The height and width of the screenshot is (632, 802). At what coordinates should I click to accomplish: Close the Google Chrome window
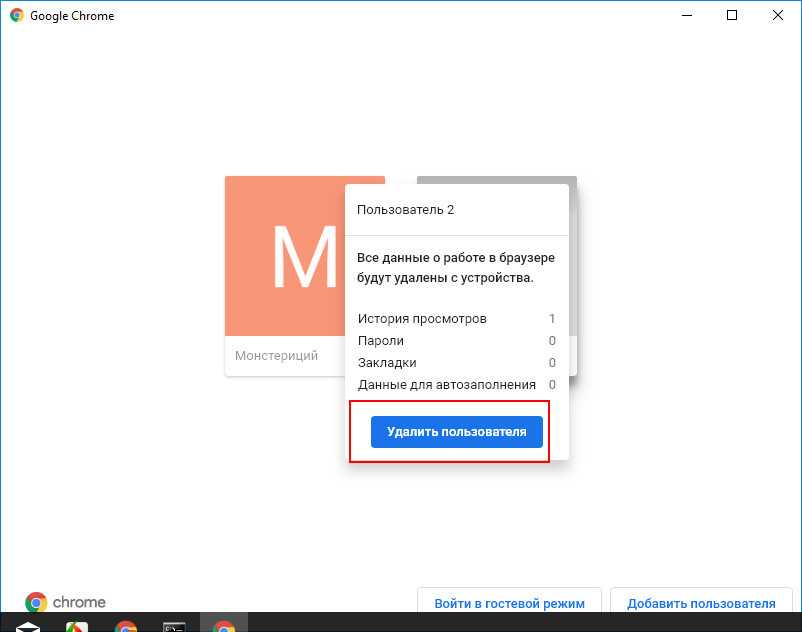[778, 16]
